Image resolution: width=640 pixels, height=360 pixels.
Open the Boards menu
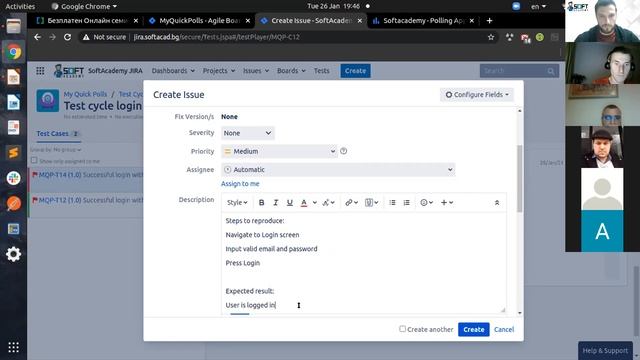[291, 71]
